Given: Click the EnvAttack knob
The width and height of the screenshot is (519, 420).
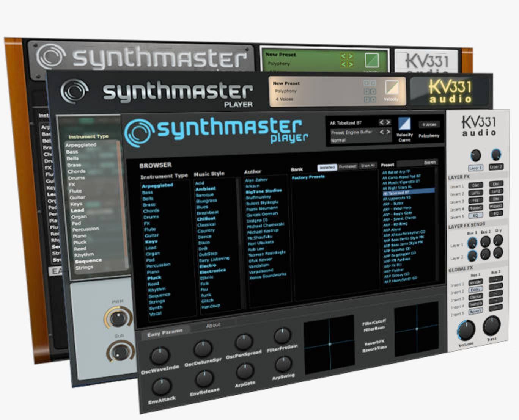Looking at the screenshot, I should [x=161, y=386].
